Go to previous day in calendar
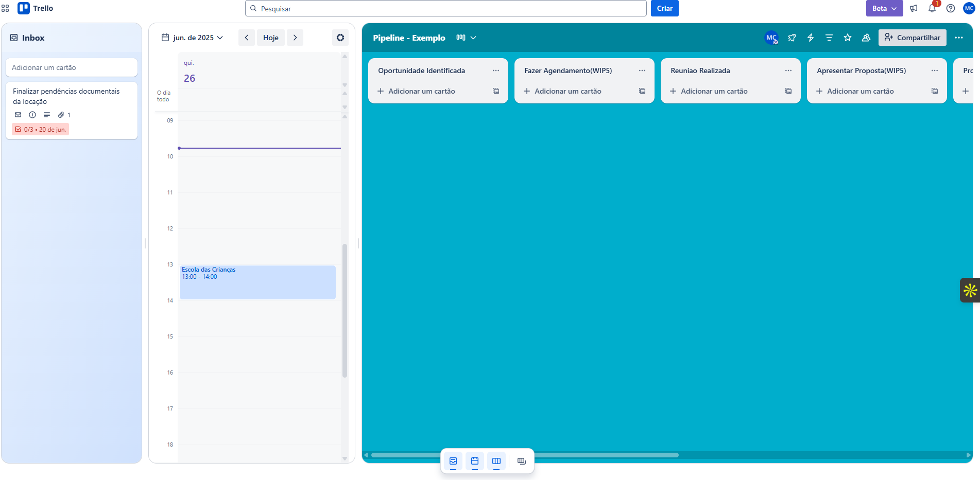980x480 pixels. tap(247, 38)
